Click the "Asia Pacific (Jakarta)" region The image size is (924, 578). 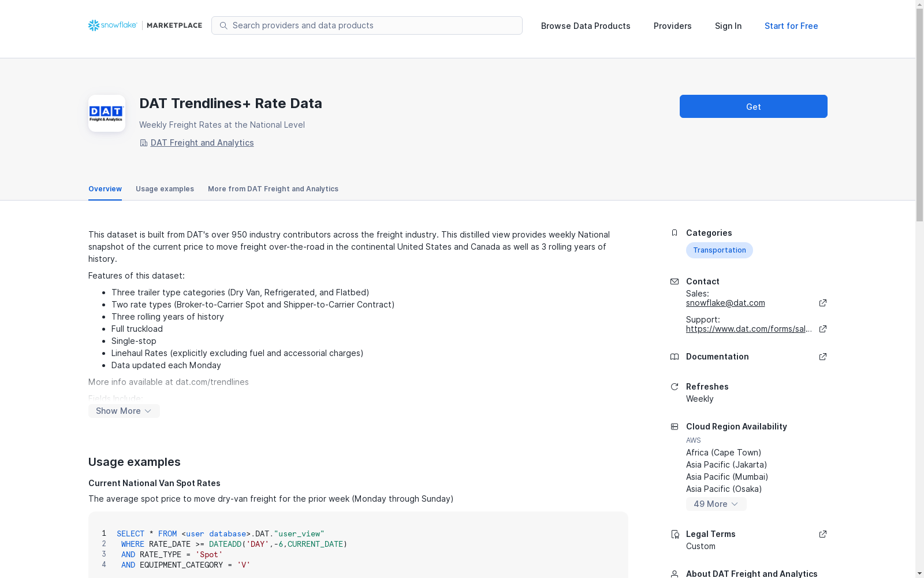click(726, 465)
